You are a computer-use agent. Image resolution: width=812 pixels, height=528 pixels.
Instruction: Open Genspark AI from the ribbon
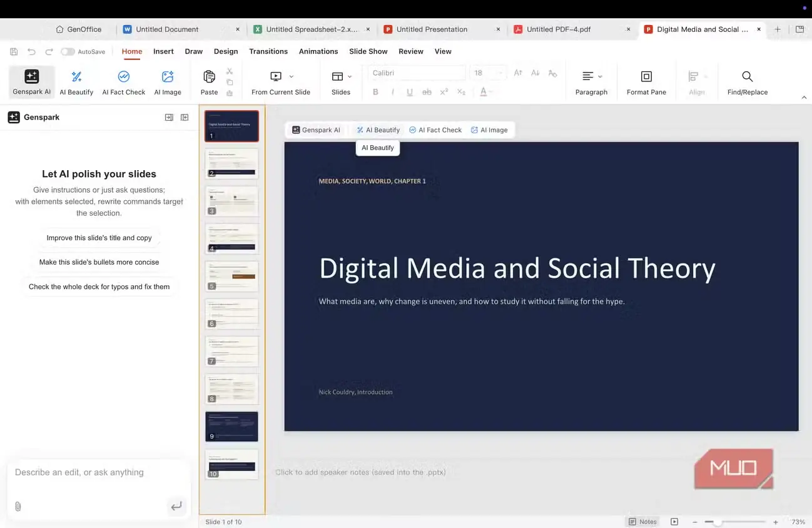coord(31,82)
